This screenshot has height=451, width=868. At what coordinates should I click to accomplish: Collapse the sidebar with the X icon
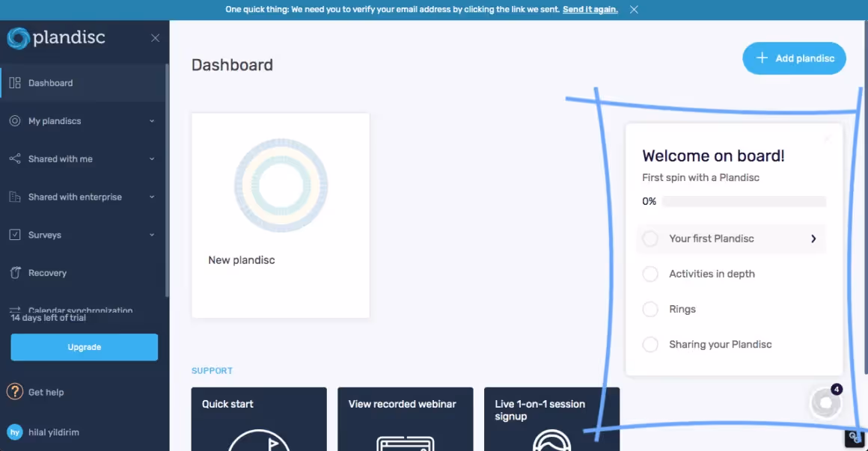point(155,38)
